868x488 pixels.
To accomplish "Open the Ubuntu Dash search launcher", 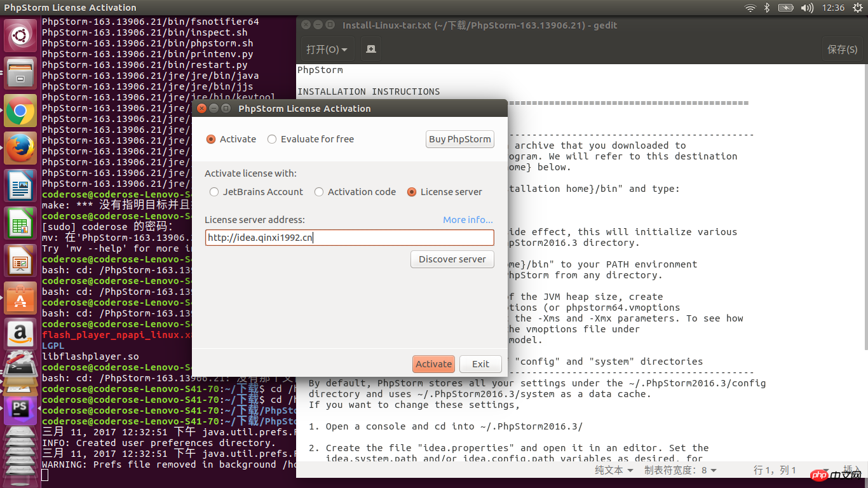I will pyautogui.click(x=20, y=36).
